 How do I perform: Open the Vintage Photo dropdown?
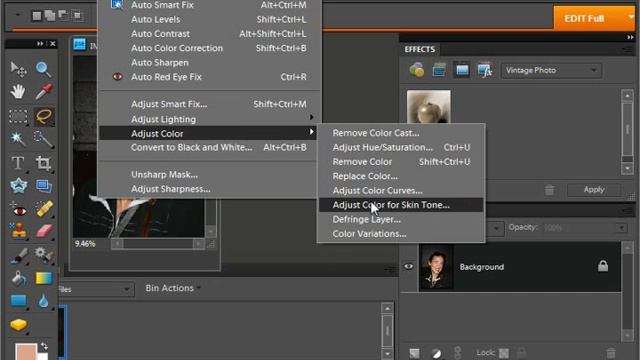[551, 70]
